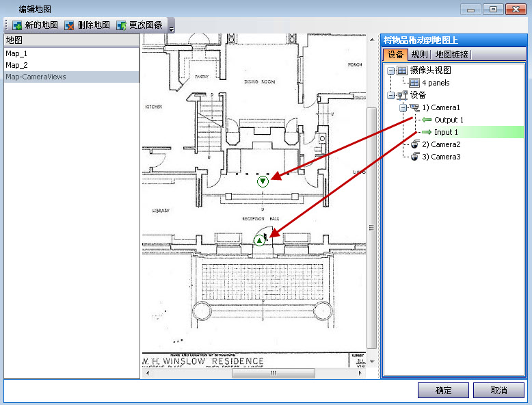
Task: Click the map horizontal scrollbar thumb
Action: (274, 373)
